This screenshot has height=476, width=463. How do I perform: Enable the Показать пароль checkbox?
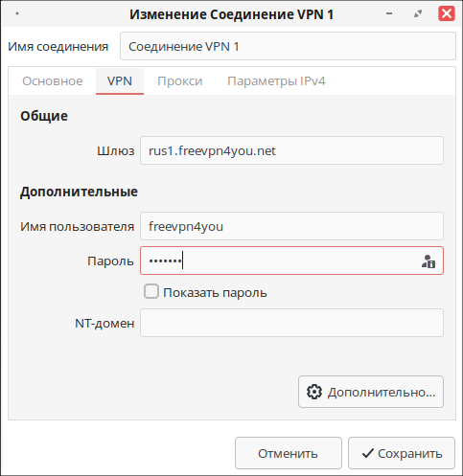pyautogui.click(x=151, y=291)
